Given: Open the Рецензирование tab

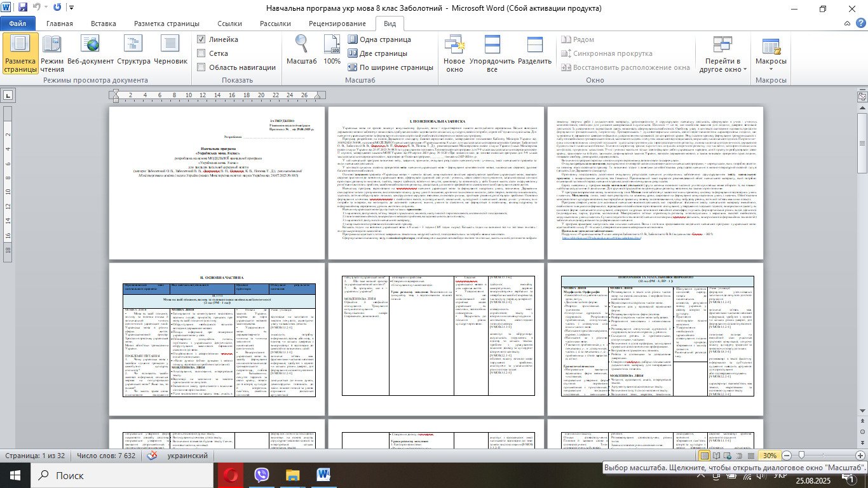Looking at the screenshot, I should click(337, 24).
